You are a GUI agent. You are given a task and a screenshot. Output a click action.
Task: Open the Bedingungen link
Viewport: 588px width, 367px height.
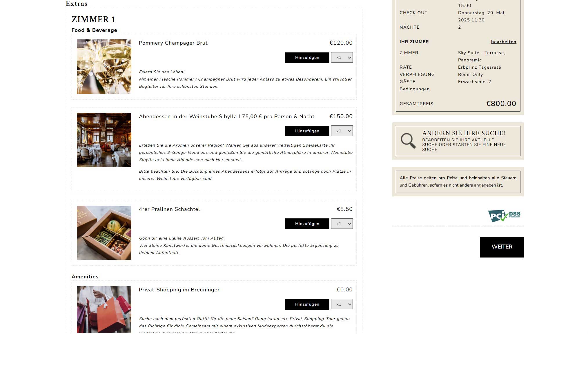415,89
